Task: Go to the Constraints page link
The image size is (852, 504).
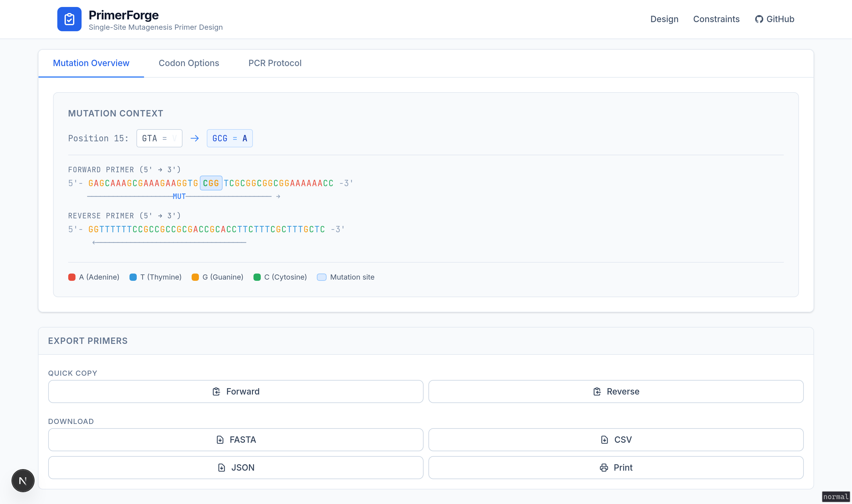Action: (x=716, y=19)
